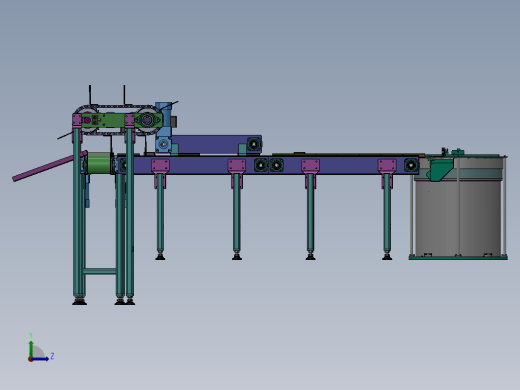Select the conveyor roller end cap next to the drum
The width and height of the screenshot is (520, 390).
click(x=411, y=165)
